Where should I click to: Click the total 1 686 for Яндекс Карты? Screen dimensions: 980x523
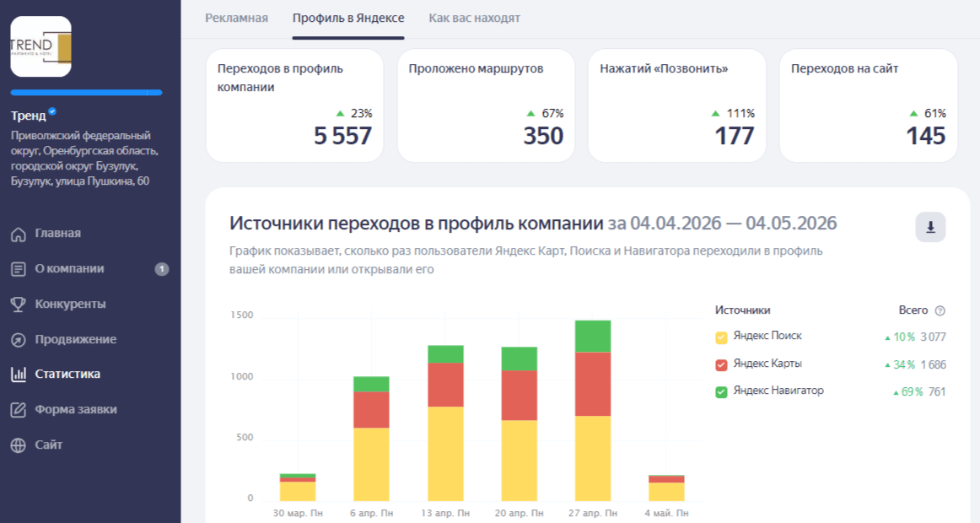[x=933, y=364]
